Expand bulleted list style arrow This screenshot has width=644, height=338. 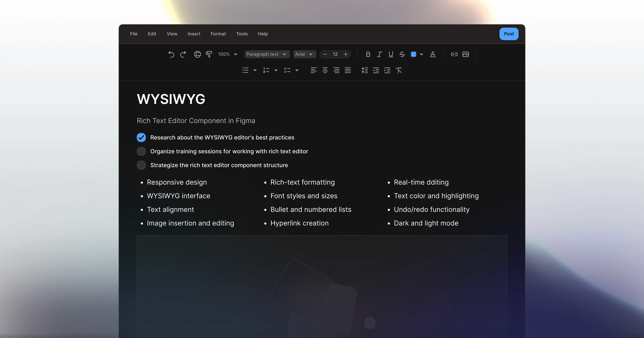[255, 71]
